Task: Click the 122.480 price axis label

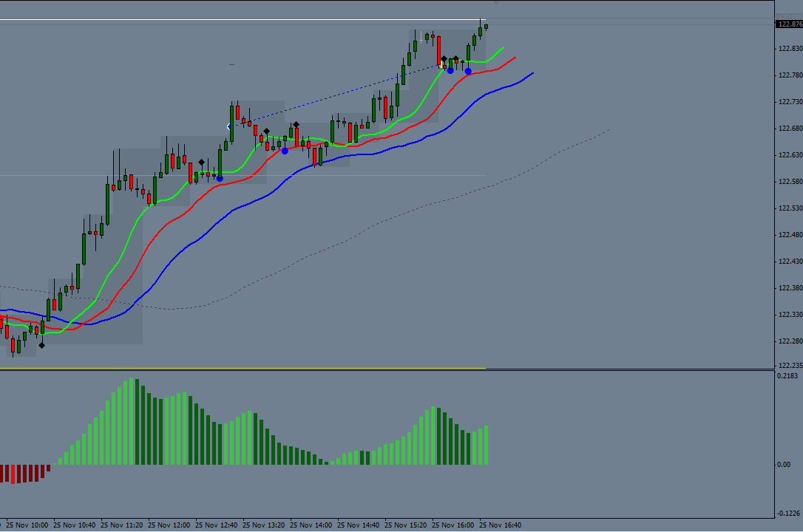Action: point(790,235)
